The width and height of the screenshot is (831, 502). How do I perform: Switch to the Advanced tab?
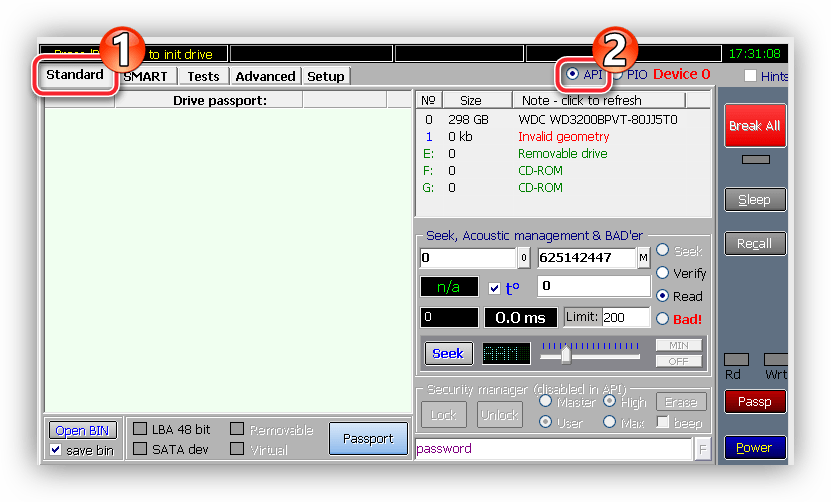point(265,77)
